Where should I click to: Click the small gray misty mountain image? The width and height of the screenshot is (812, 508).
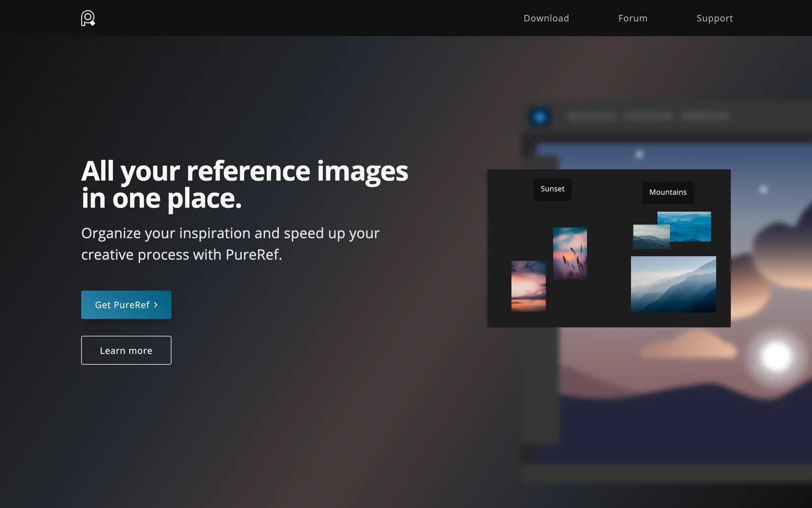point(651,236)
